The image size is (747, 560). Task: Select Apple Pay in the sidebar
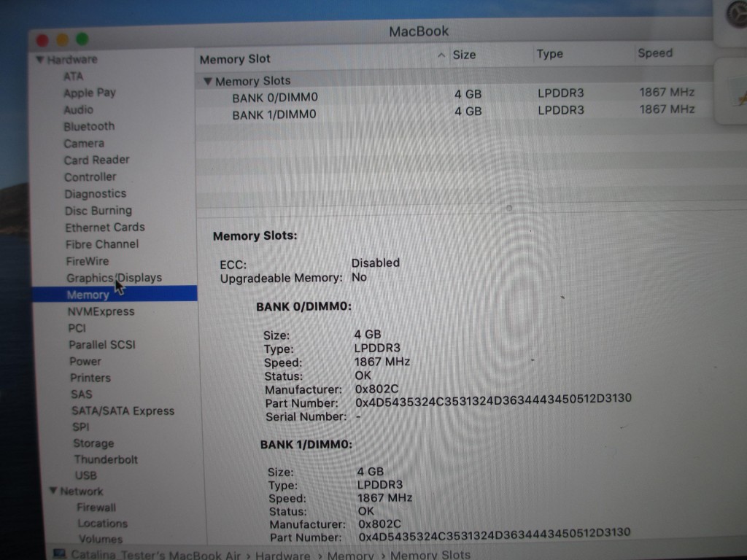(x=90, y=93)
